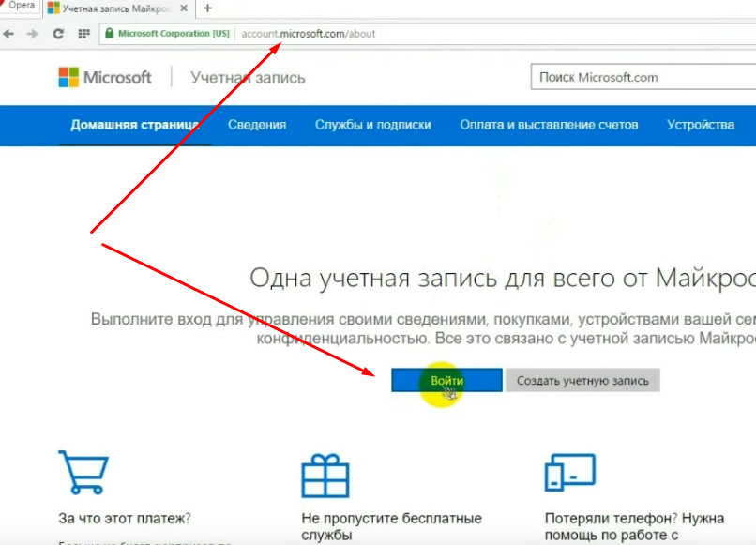
Task: Click the Microsoft logo
Action: [x=105, y=77]
